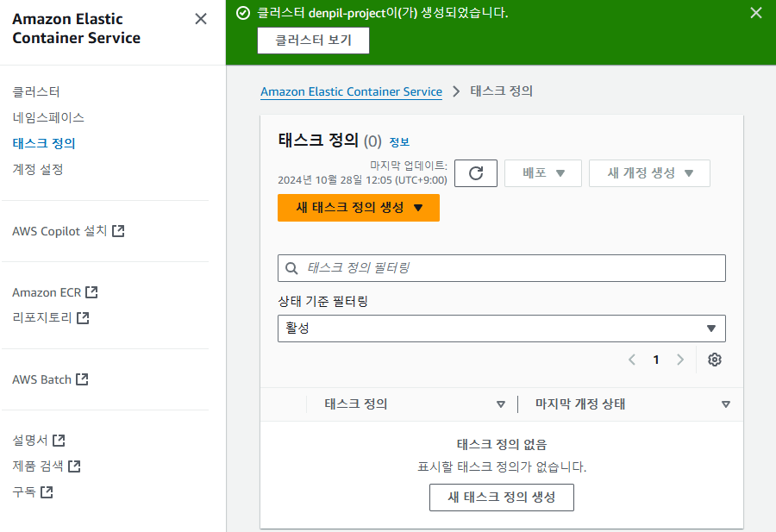This screenshot has width=776, height=532.
Task: Open the AWS Copilot 설치 link
Action: [68, 231]
